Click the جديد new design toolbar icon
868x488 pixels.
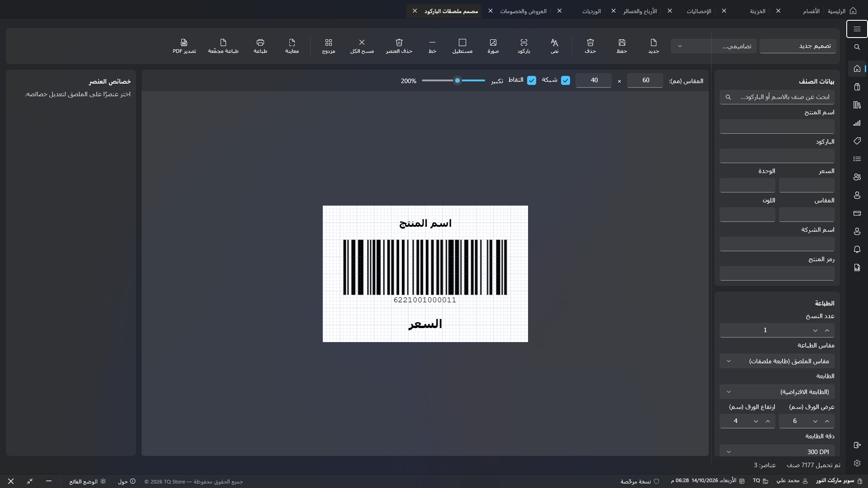(653, 46)
